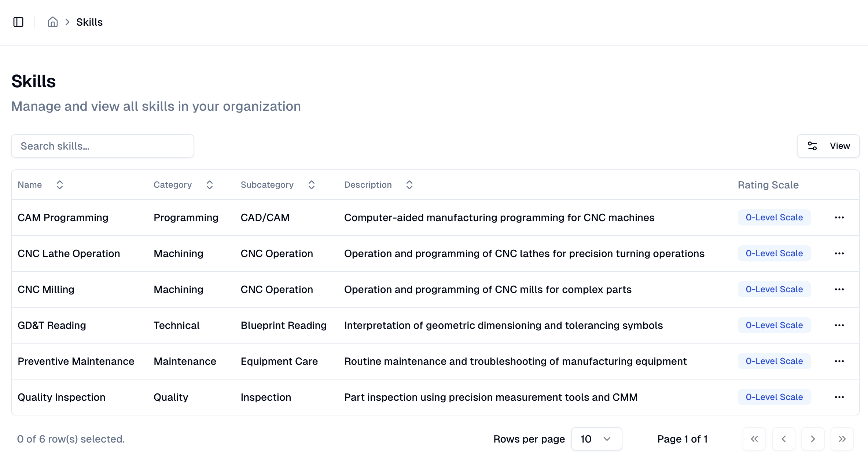This screenshot has width=868, height=462.
Task: Sort table by Name column
Action: click(x=40, y=185)
